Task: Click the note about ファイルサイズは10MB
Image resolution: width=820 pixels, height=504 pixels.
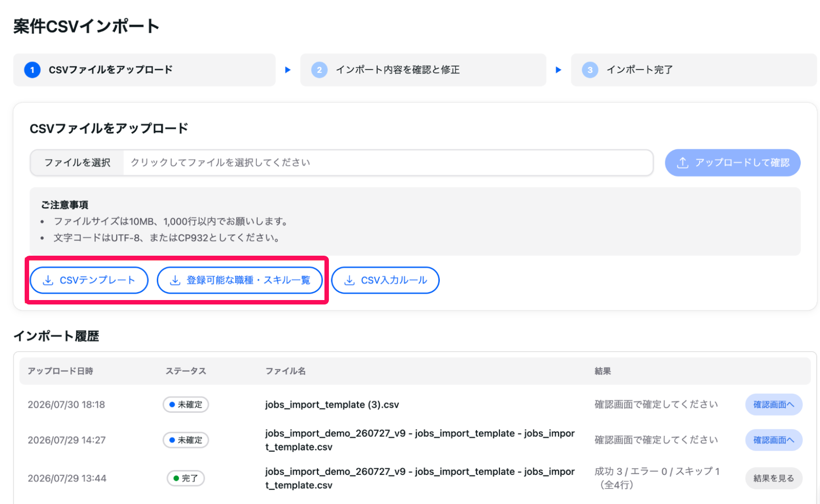Action: coord(171,222)
